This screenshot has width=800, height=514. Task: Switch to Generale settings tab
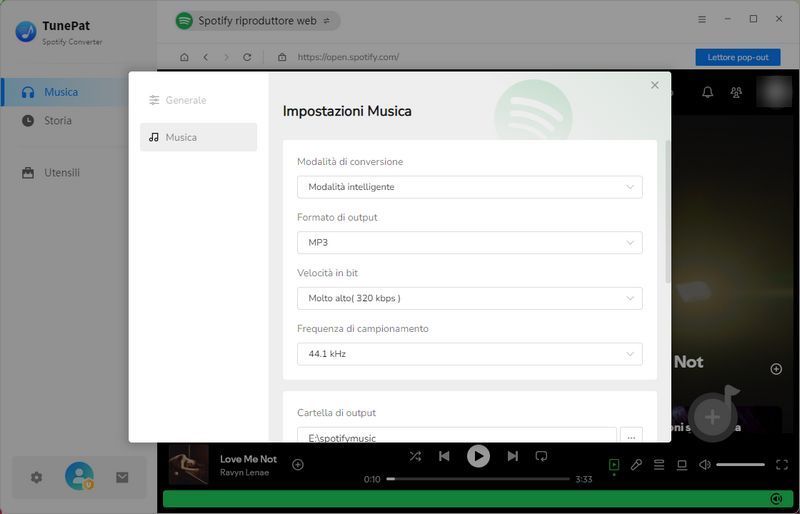pos(198,100)
